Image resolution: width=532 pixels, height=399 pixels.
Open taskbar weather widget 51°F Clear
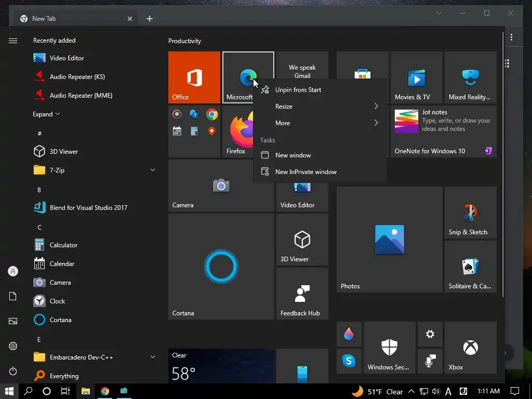377,392
